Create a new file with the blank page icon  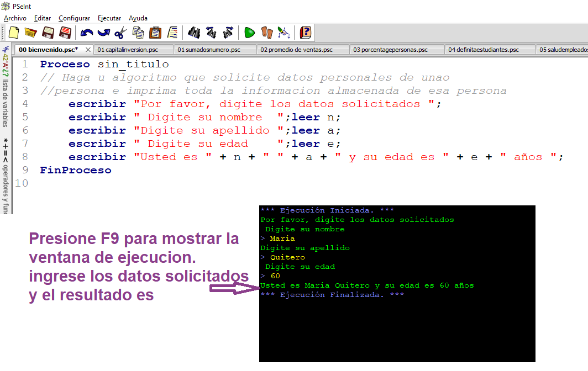click(14, 33)
